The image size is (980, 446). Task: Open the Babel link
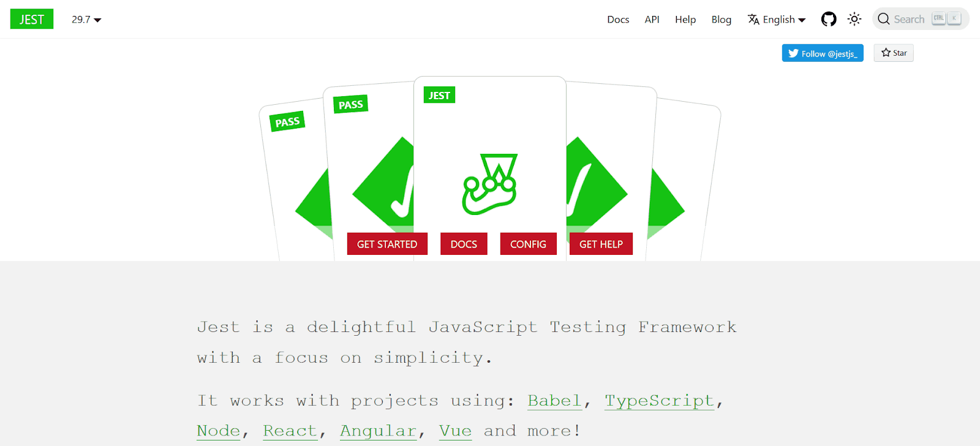(x=554, y=401)
